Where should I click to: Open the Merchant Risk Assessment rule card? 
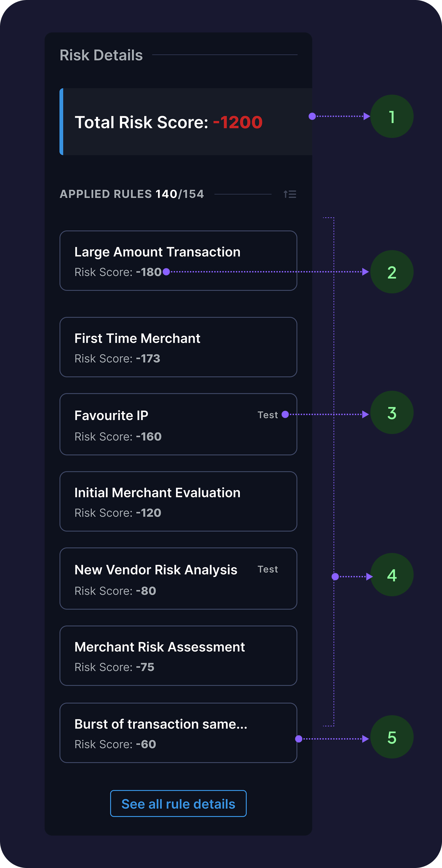(178, 656)
